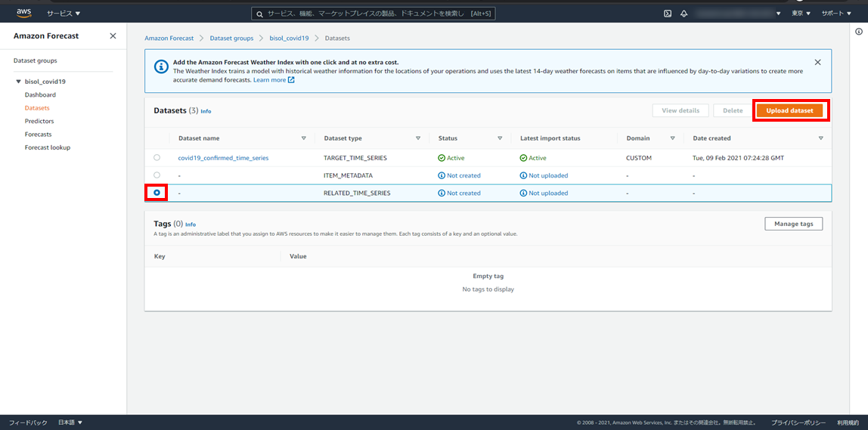Dismiss the Weather Index info banner
Image resolution: width=868 pixels, height=430 pixels.
click(x=817, y=62)
